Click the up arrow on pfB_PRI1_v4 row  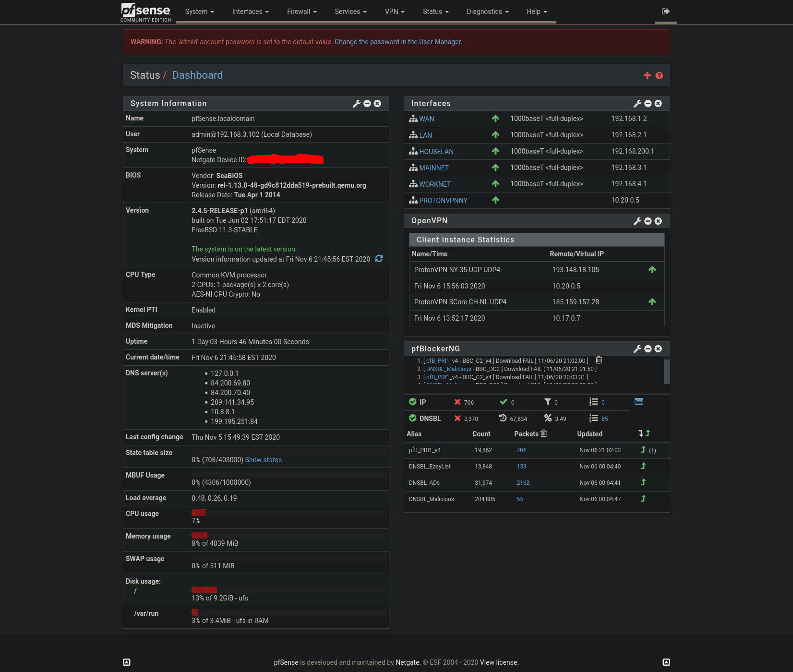pos(643,450)
